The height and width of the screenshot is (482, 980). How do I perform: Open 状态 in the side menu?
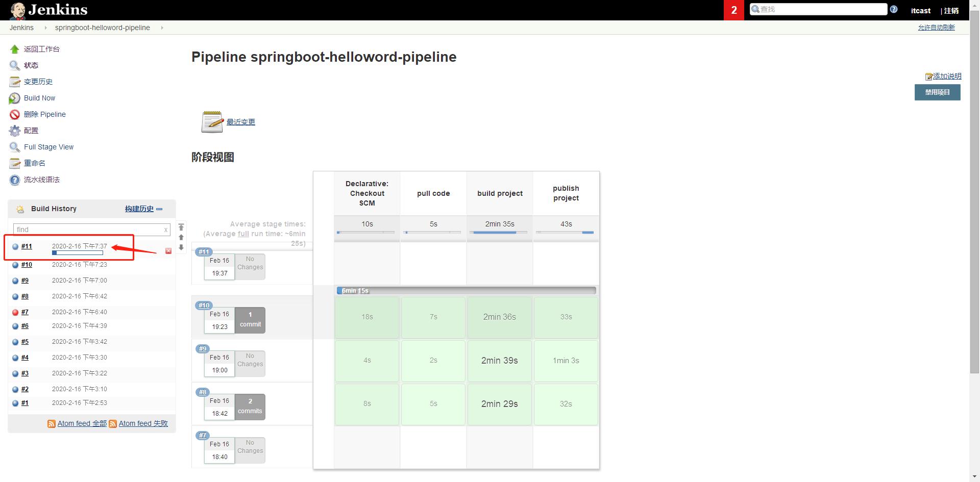coord(31,65)
